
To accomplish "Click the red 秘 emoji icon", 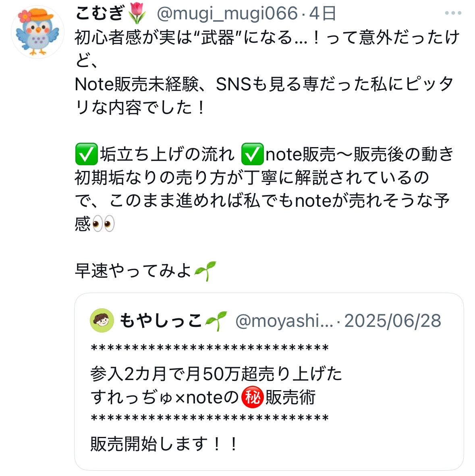I will pos(252,397).
